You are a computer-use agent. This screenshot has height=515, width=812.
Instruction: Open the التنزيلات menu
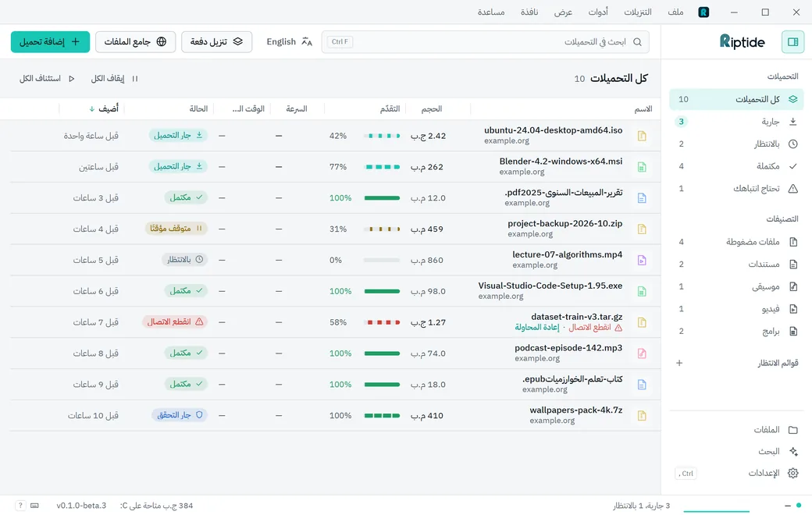(x=637, y=12)
